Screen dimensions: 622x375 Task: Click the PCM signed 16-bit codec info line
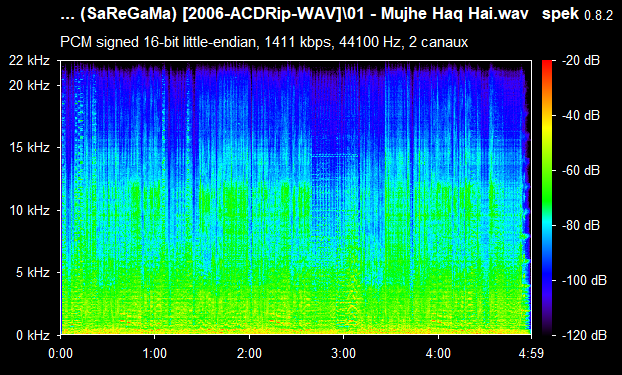264,42
